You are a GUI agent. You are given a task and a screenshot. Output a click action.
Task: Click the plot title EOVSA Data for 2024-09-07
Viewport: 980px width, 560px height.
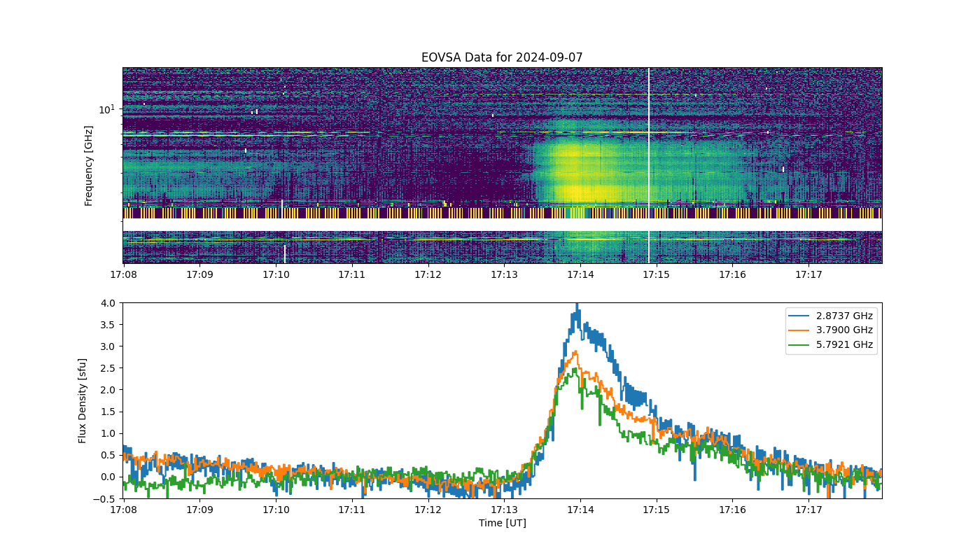click(x=502, y=57)
